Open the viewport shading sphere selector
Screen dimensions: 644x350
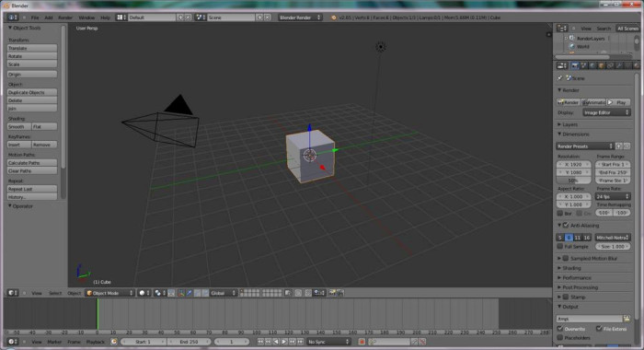(x=144, y=293)
